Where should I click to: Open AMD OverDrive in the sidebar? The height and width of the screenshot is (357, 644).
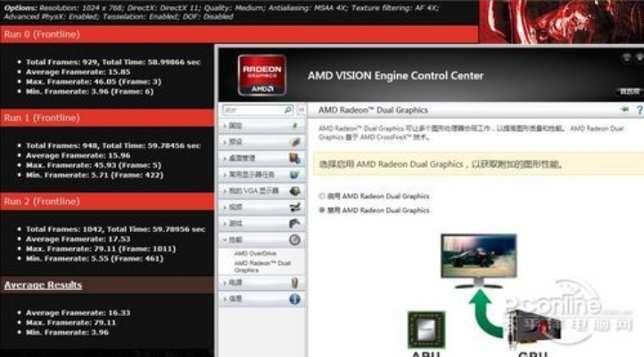(x=255, y=254)
